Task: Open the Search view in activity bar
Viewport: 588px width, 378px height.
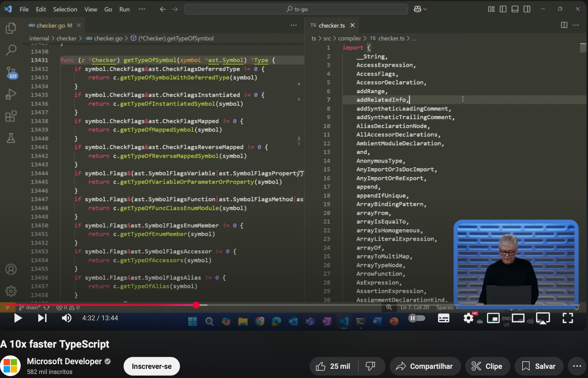Action: (11, 50)
